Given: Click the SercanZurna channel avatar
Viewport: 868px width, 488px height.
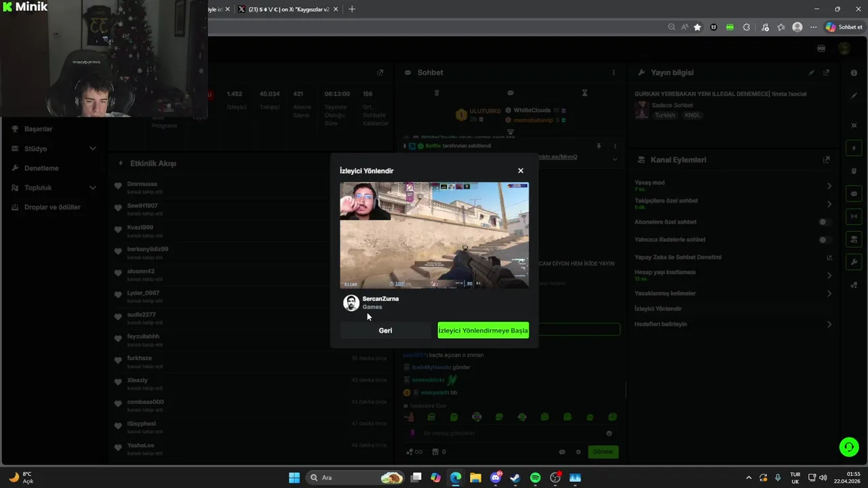Looking at the screenshot, I should tap(351, 303).
